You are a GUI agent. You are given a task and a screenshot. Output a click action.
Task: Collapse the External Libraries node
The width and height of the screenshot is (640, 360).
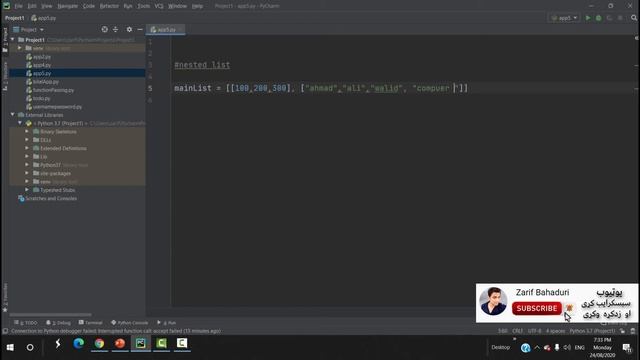[x=13, y=115]
